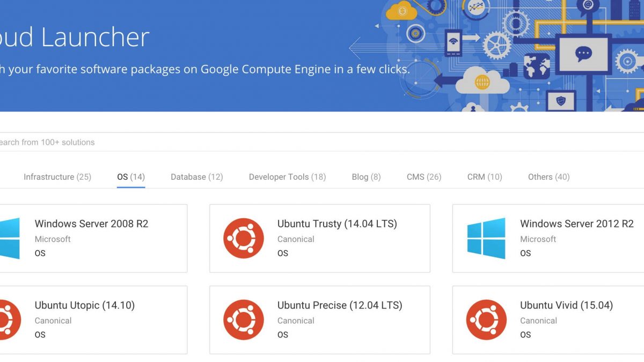Click the Google Compute Engine tagline text

point(204,69)
